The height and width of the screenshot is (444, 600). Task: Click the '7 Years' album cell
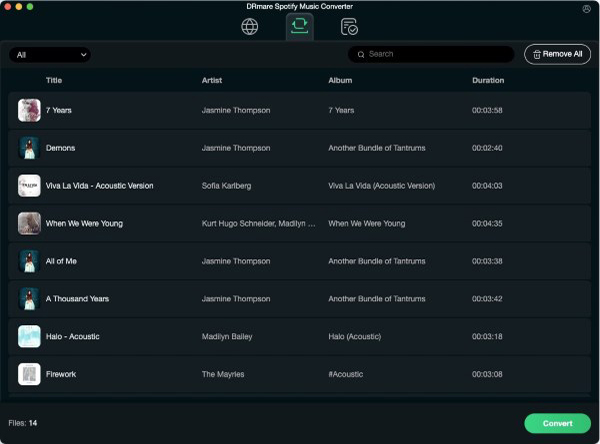click(341, 110)
